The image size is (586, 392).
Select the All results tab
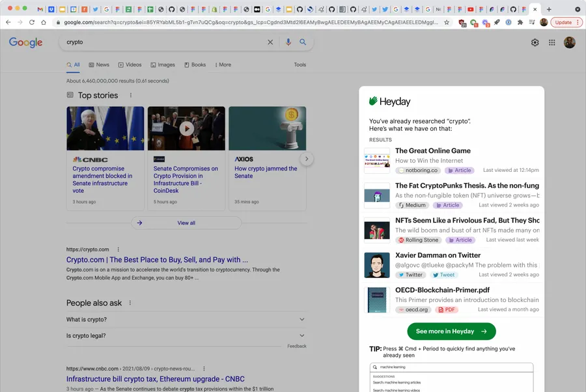click(x=73, y=64)
